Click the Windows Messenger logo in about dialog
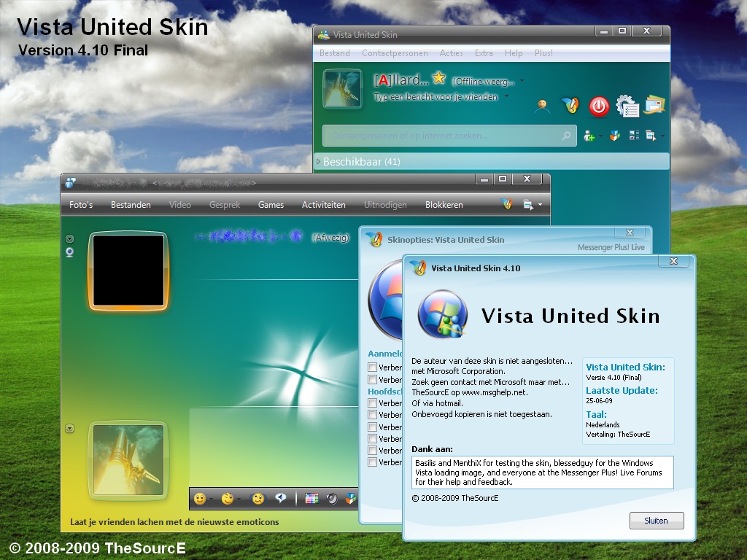The image size is (747, 560). [x=441, y=314]
